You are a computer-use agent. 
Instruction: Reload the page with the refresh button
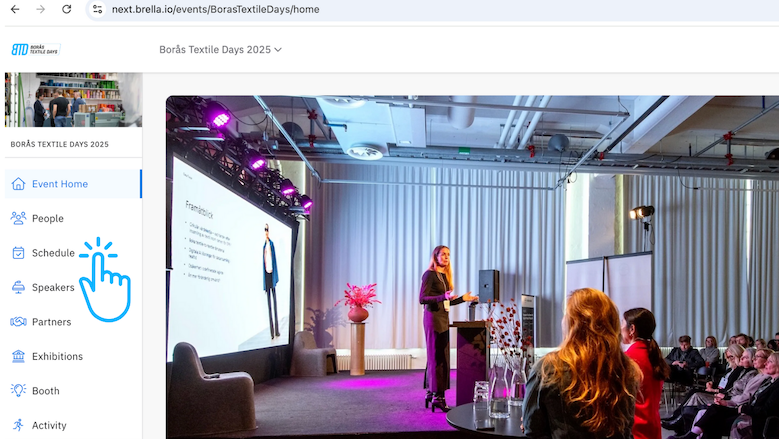66,9
